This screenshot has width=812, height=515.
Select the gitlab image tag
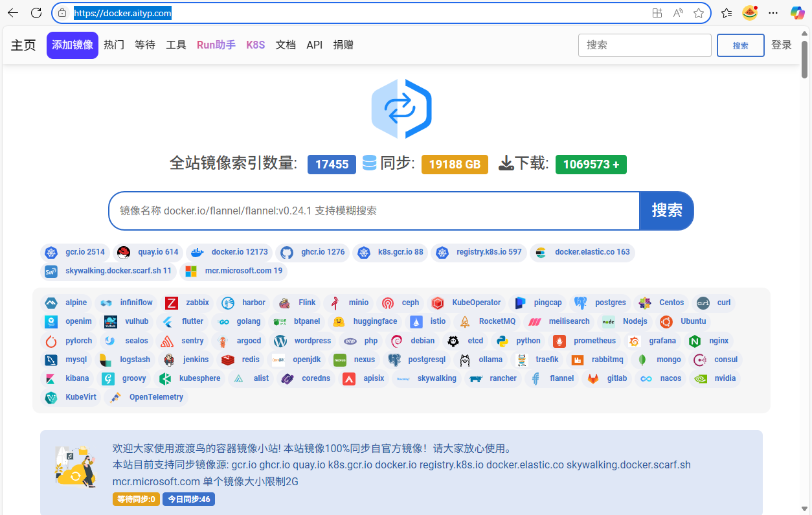(x=608, y=378)
